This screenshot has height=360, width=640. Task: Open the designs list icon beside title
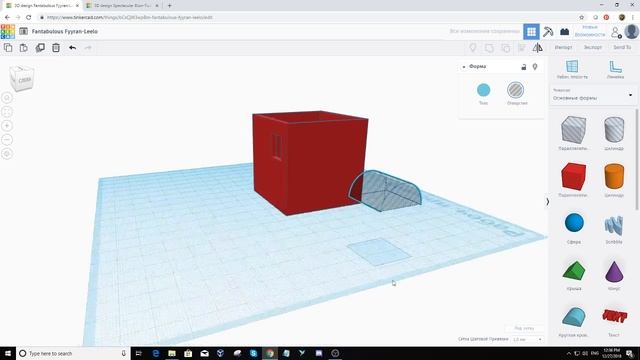(24, 31)
